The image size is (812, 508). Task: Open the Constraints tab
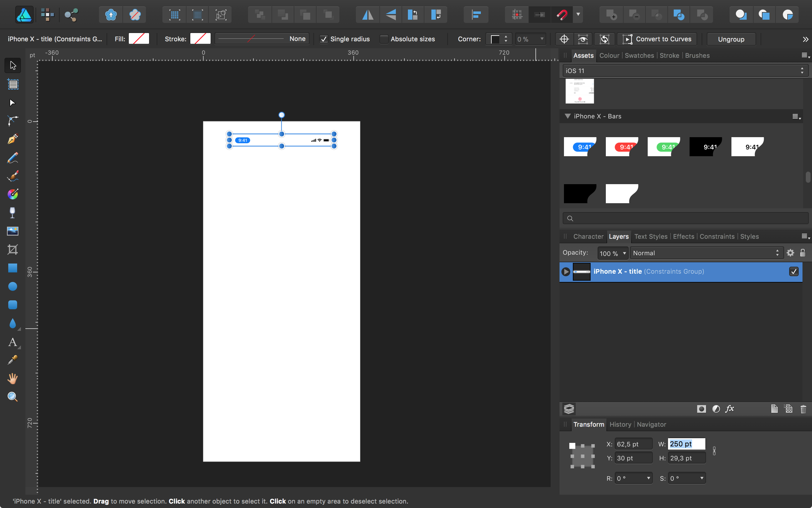tap(717, 237)
